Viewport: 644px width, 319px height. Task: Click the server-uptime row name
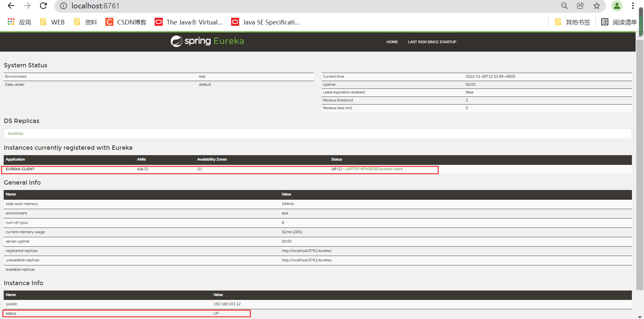17,241
